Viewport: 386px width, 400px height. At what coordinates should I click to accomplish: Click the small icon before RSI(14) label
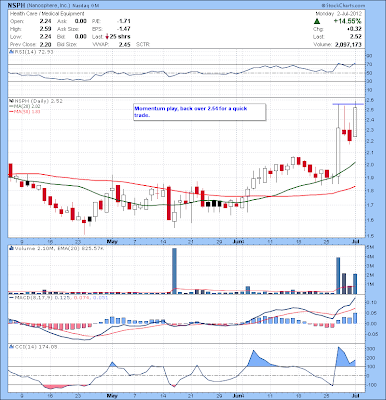point(11,52)
